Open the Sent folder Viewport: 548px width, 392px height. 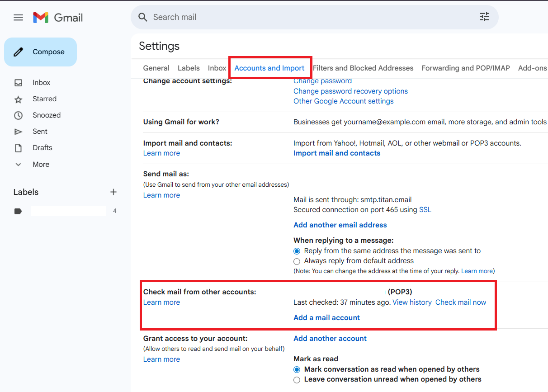40,132
